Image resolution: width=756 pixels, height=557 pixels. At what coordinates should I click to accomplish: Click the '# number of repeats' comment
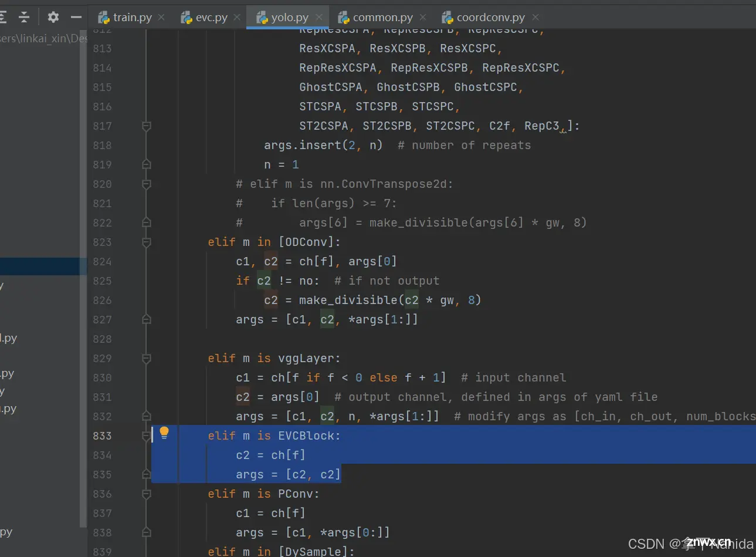tap(465, 146)
